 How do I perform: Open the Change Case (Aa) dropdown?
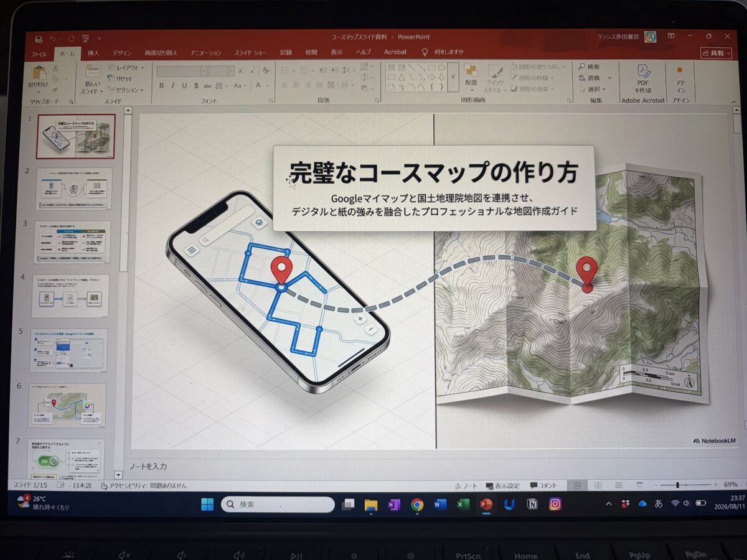pyautogui.click(x=240, y=85)
